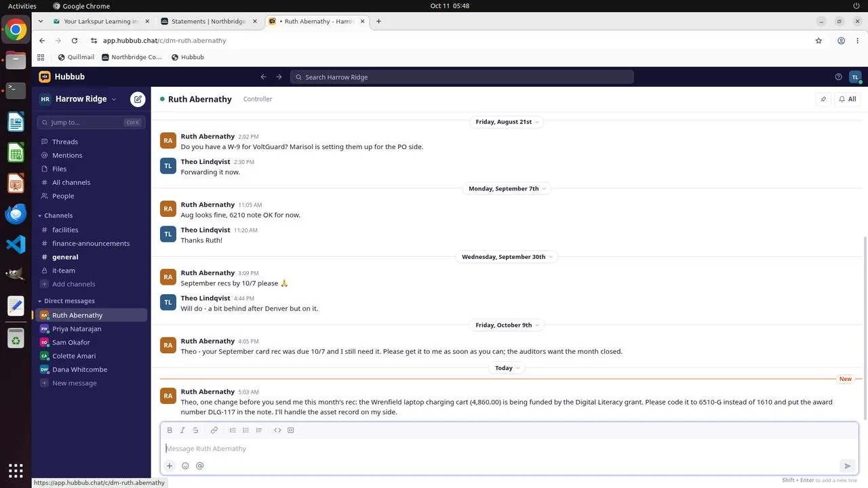Open the finance-announcements channel
This screenshot has height=488, width=868.
(x=90, y=243)
